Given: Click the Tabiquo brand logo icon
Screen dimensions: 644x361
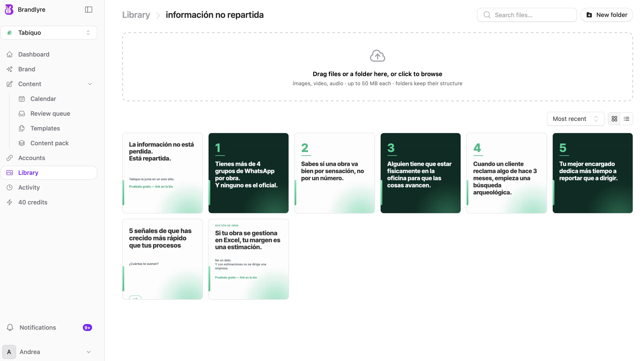Looking at the screenshot, I should (10, 33).
